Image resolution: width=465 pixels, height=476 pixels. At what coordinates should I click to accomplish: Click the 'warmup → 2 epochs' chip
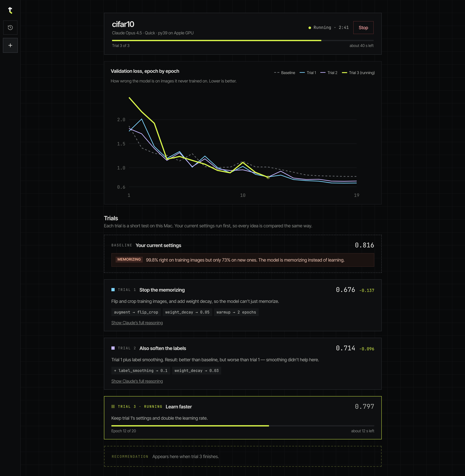[236, 312]
